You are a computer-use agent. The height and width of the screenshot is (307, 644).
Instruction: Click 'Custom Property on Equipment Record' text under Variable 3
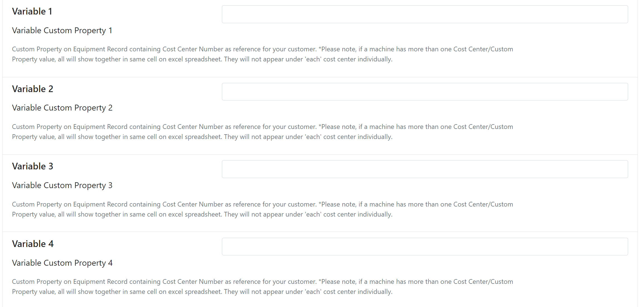point(70,204)
